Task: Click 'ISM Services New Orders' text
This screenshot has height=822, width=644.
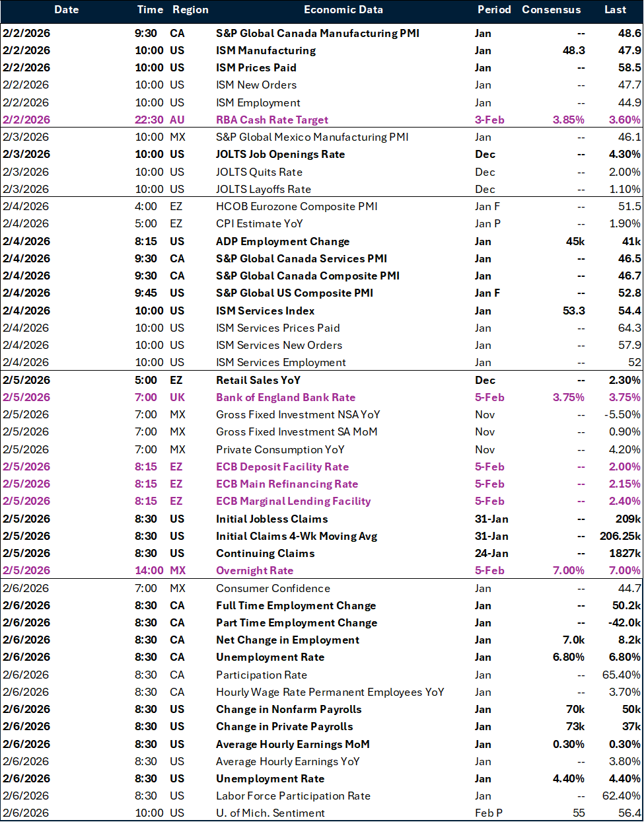Action: [279, 345]
